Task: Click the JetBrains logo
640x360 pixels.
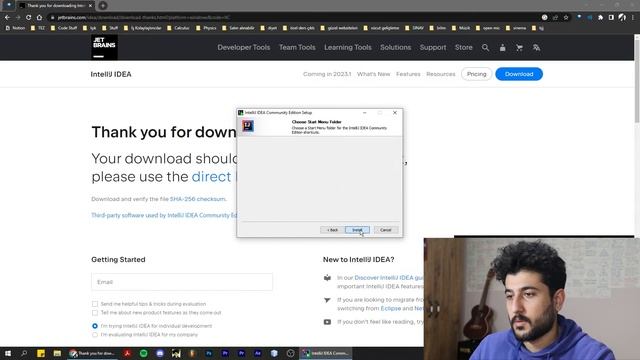Action: click(x=104, y=47)
